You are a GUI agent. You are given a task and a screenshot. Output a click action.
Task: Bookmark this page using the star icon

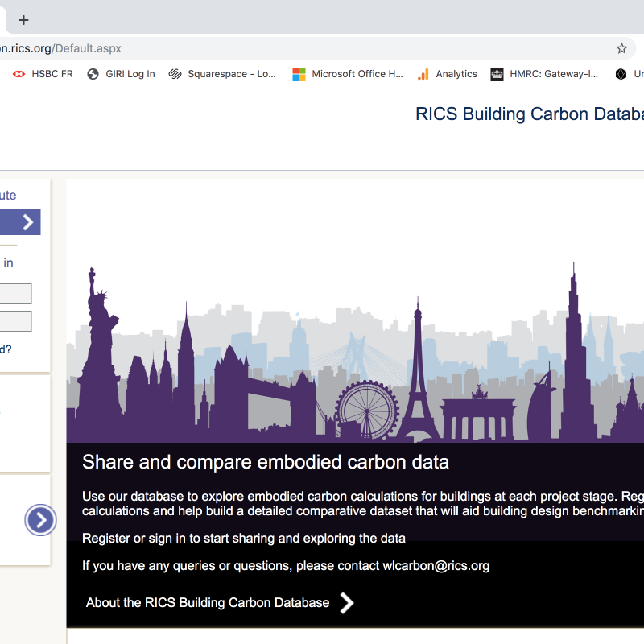point(621,48)
